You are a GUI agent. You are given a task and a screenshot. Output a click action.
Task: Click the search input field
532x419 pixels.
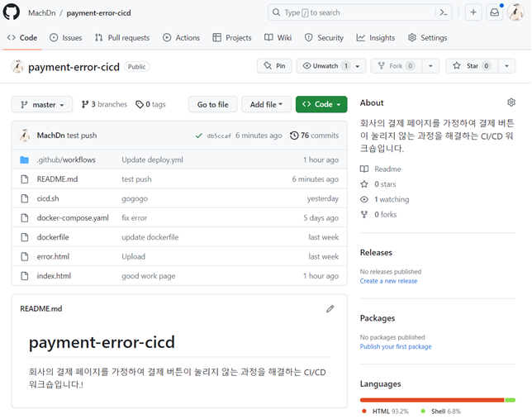coord(359,12)
